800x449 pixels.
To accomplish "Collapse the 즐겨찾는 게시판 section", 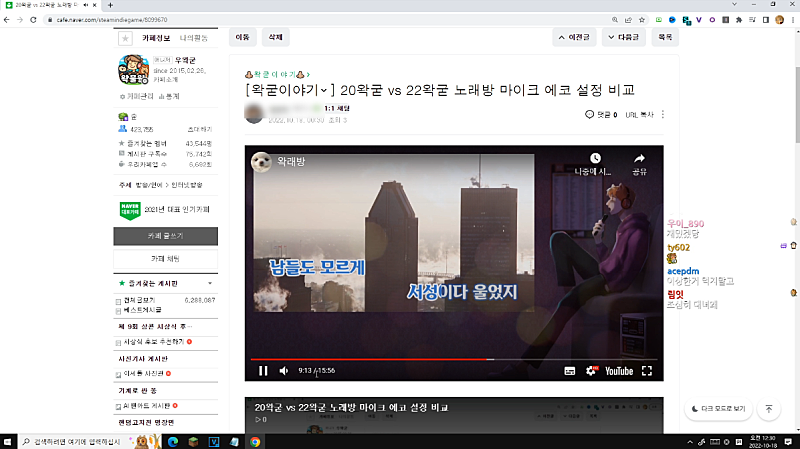I will tap(210, 283).
